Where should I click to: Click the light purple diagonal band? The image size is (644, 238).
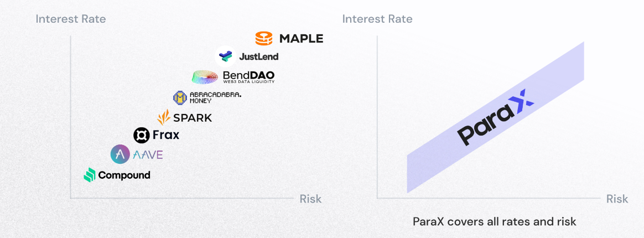tap(495, 117)
